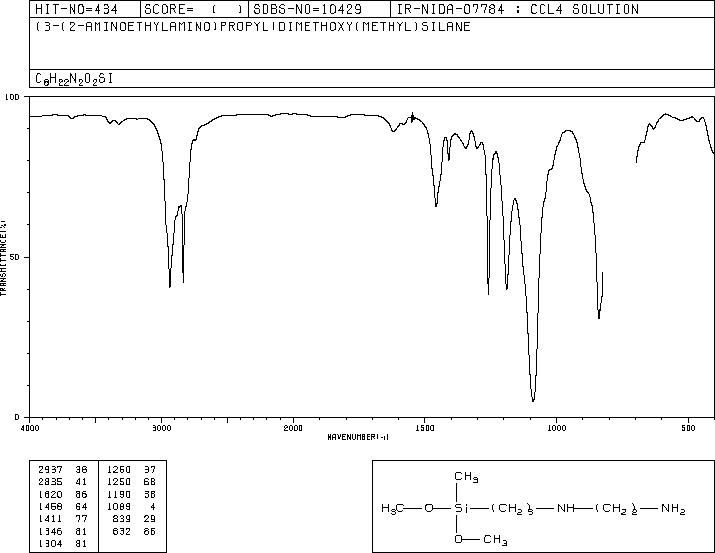Click the 4000 wavenumber axis label
Image resolution: width=715 pixels, height=553 pixels.
tap(30, 428)
